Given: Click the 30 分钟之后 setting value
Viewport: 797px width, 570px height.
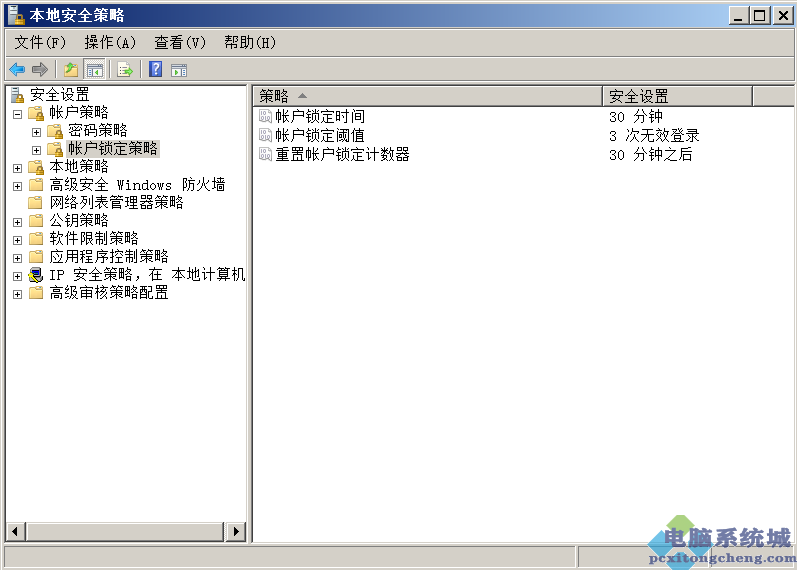Looking at the screenshot, I should (651, 154).
